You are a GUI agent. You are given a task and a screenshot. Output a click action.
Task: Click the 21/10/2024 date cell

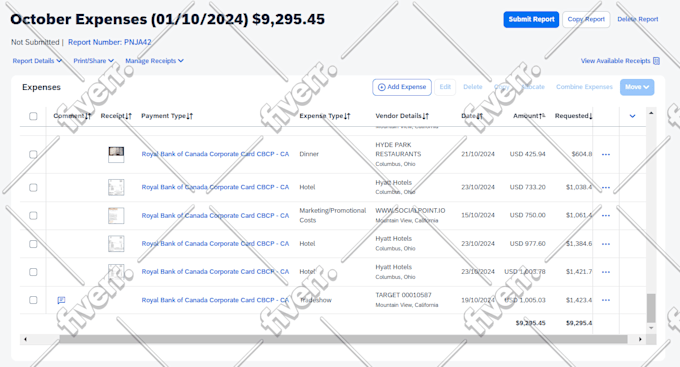[478, 154]
